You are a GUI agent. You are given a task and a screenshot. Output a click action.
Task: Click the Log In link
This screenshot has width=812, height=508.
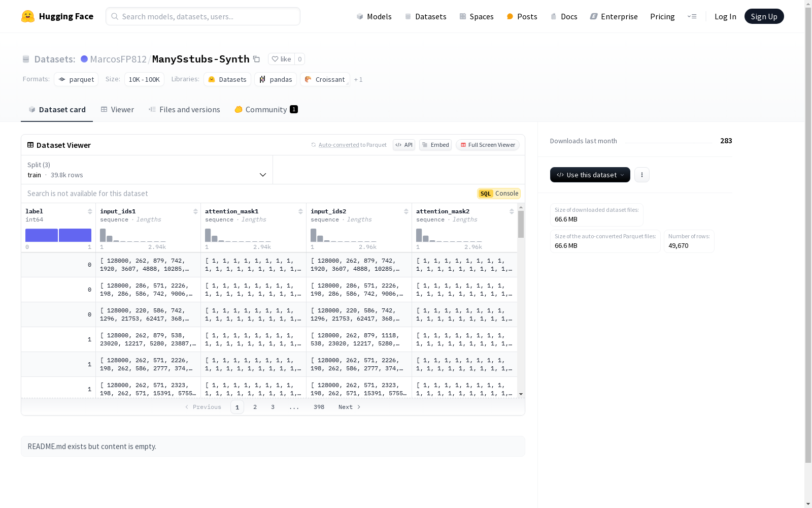(725, 16)
